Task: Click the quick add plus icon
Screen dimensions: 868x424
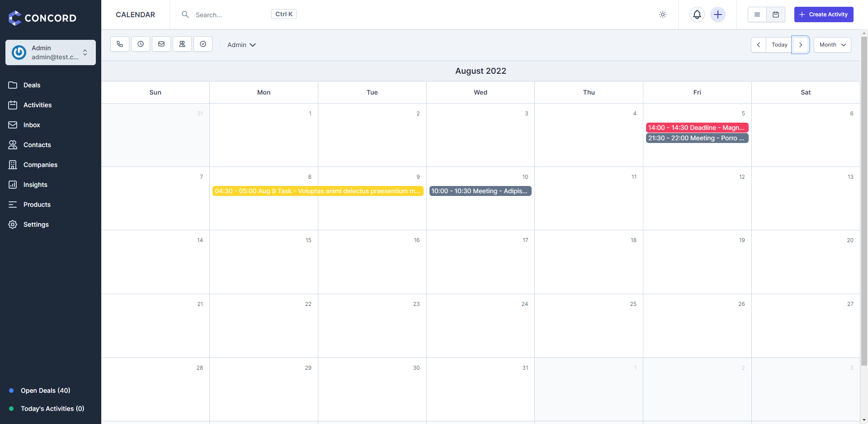Action: tap(718, 14)
